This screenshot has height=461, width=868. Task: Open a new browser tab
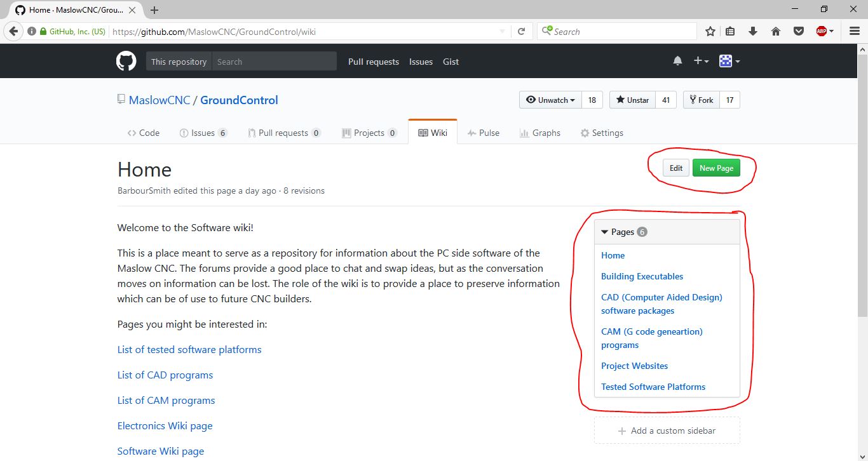pos(154,10)
